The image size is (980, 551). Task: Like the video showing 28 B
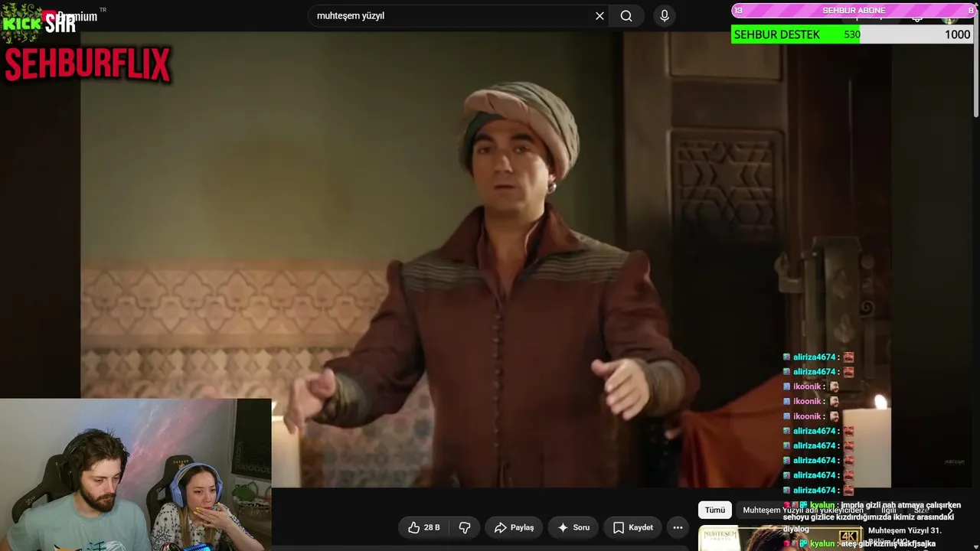[x=424, y=527]
